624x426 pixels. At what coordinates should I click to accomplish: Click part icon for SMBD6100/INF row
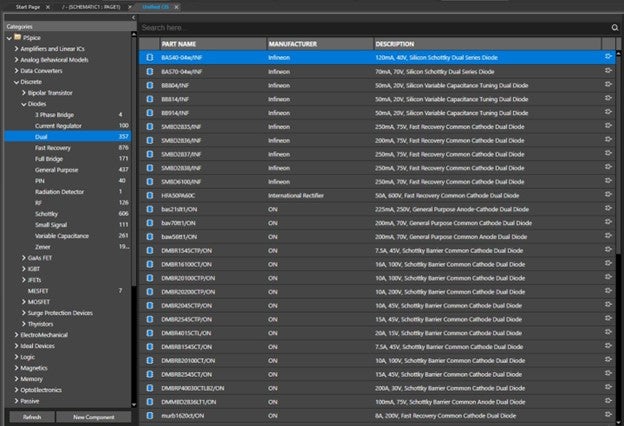(x=150, y=182)
